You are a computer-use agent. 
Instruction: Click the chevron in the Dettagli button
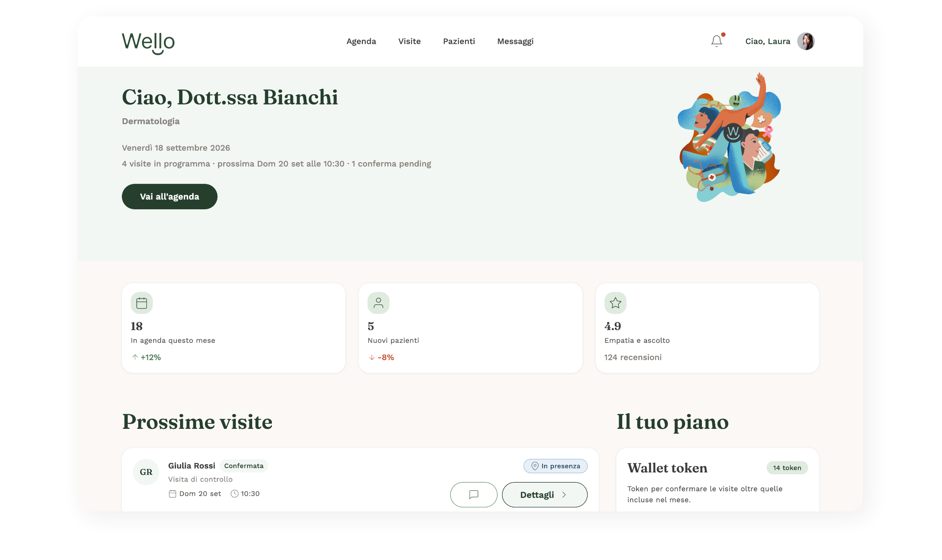pyautogui.click(x=564, y=495)
